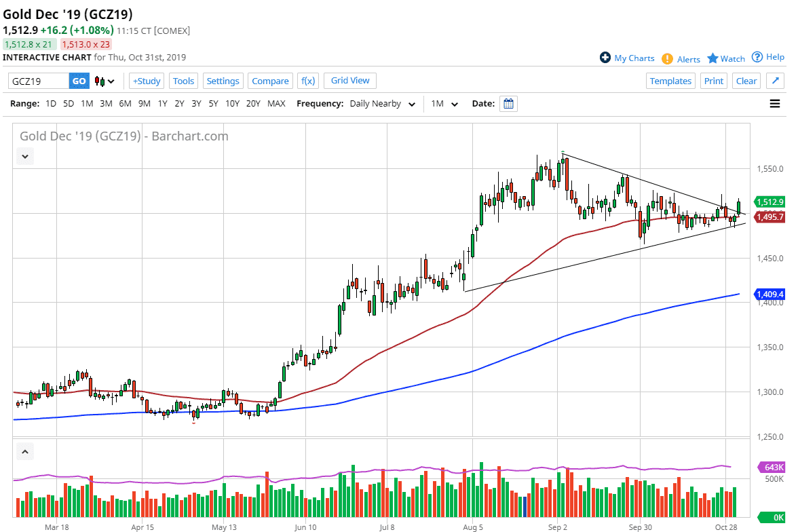
Task: Click the GCZ19 symbol input field
Action: (x=39, y=81)
